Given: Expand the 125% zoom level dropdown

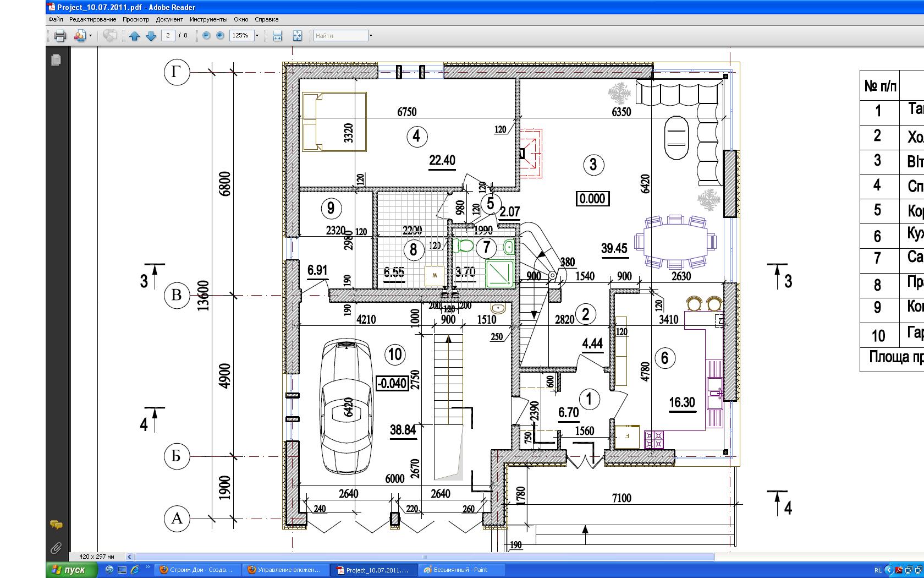Looking at the screenshot, I should pos(257,36).
